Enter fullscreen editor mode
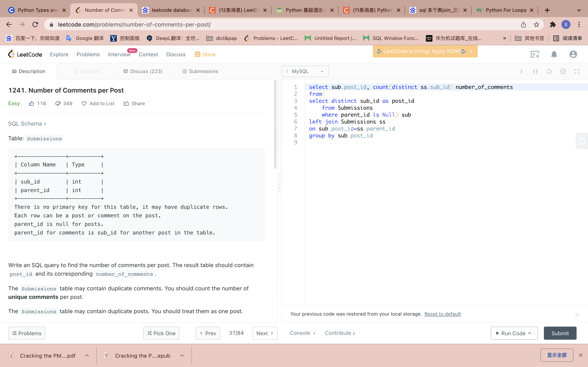Image resolution: width=588 pixels, height=367 pixels. click(x=577, y=71)
